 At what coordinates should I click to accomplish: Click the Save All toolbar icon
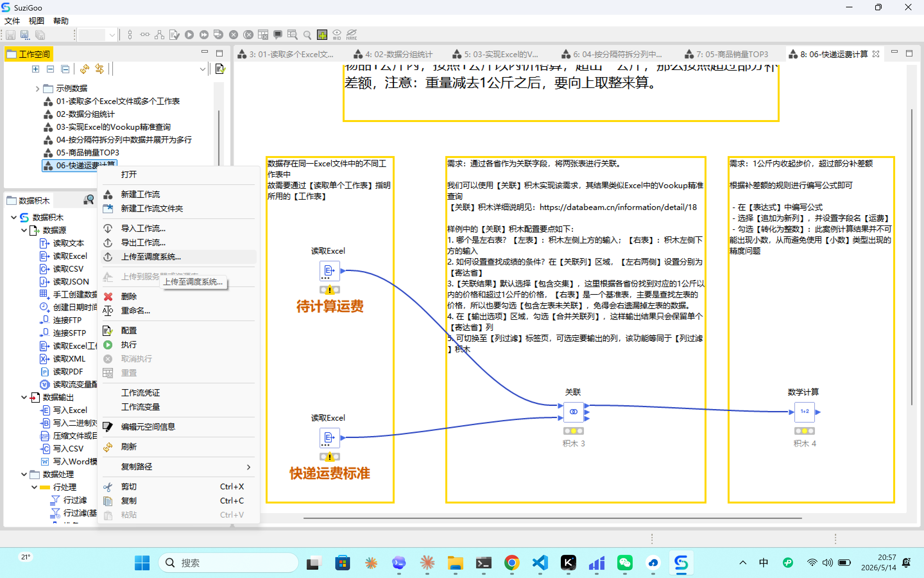click(x=40, y=35)
